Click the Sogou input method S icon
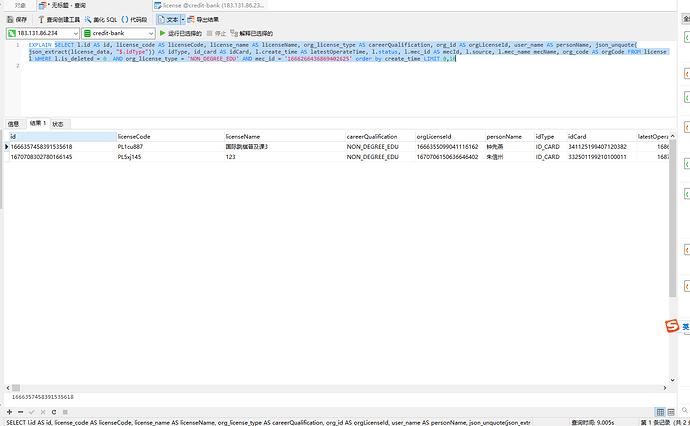Screen dimensions: 690x426 tap(672, 326)
